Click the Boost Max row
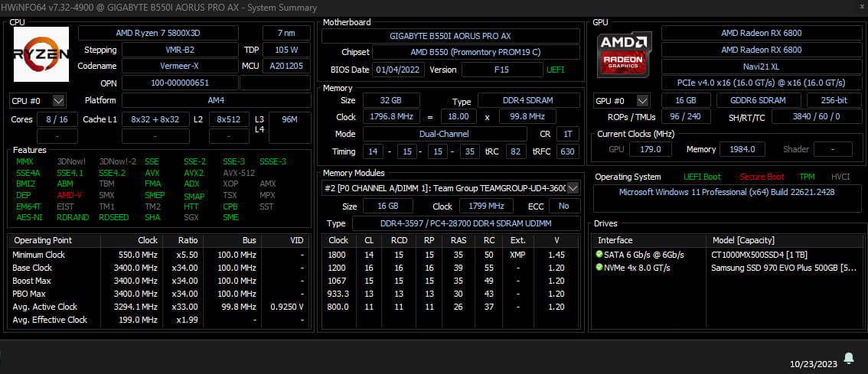Screen dimensions: 868x374 pos(158,281)
